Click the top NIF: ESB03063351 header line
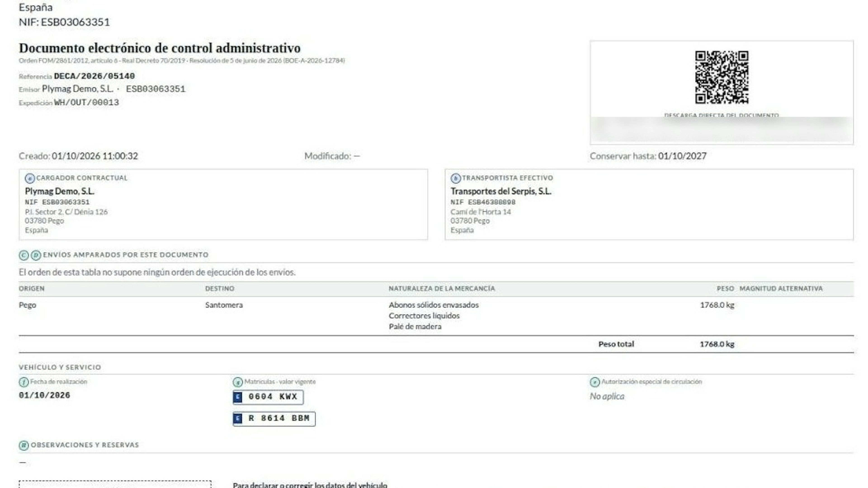 click(64, 22)
